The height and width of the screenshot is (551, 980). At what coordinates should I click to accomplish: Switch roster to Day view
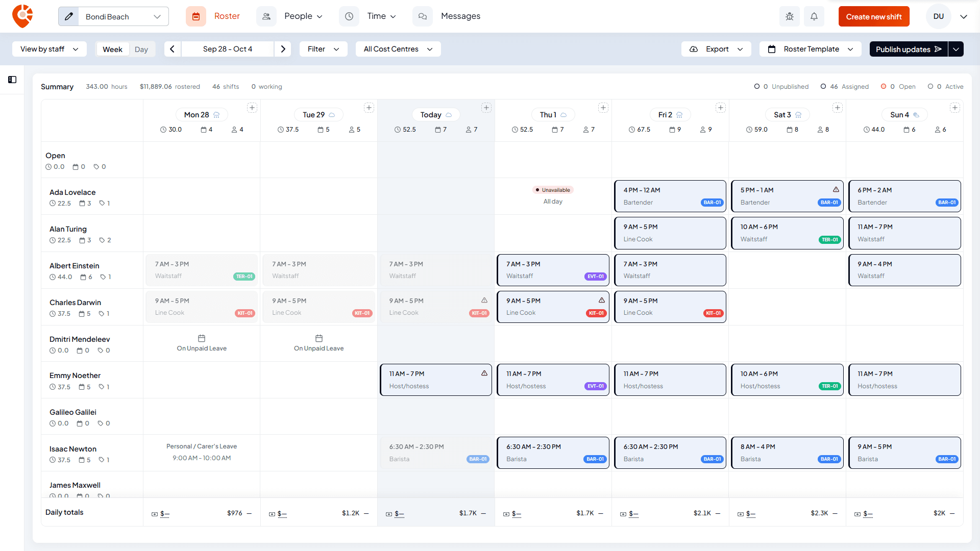tap(141, 49)
